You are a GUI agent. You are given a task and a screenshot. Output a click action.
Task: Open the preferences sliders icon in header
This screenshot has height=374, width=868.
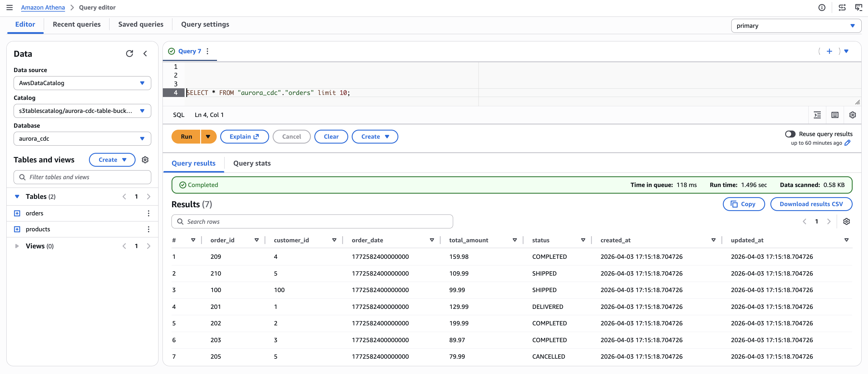tap(842, 8)
